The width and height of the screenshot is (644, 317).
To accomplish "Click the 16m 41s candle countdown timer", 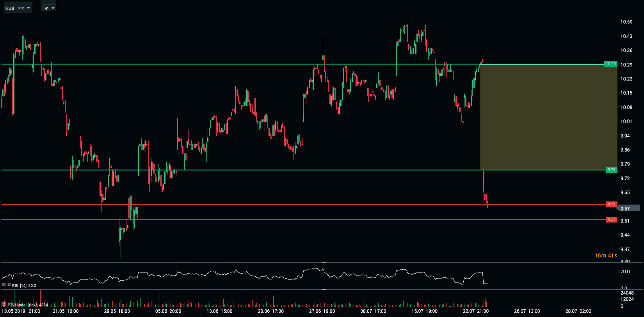I will pyautogui.click(x=606, y=256).
